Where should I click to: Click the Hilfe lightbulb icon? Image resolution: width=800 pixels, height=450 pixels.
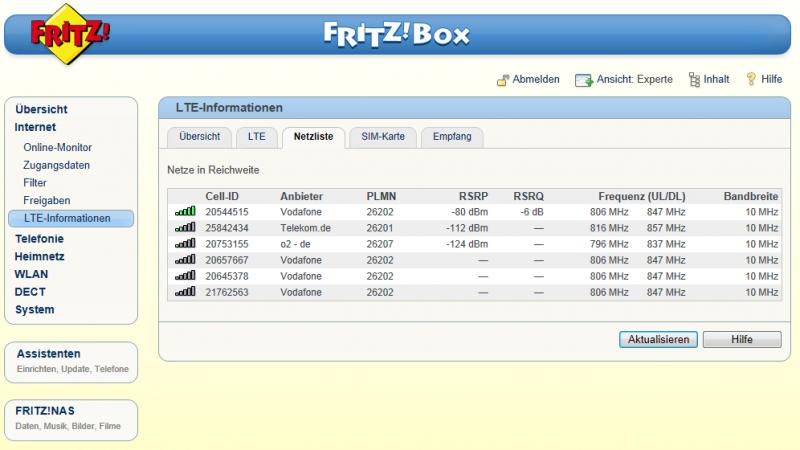[751, 79]
